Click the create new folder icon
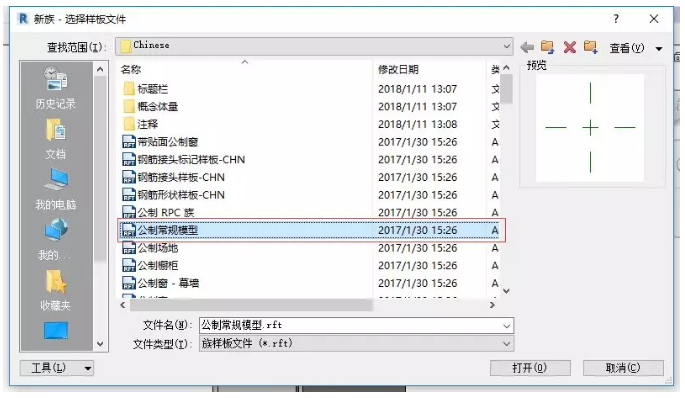 (591, 47)
